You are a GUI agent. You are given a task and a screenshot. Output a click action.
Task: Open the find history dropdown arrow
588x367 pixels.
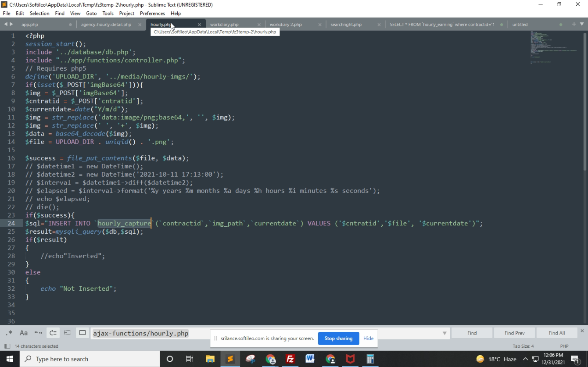pos(445,333)
